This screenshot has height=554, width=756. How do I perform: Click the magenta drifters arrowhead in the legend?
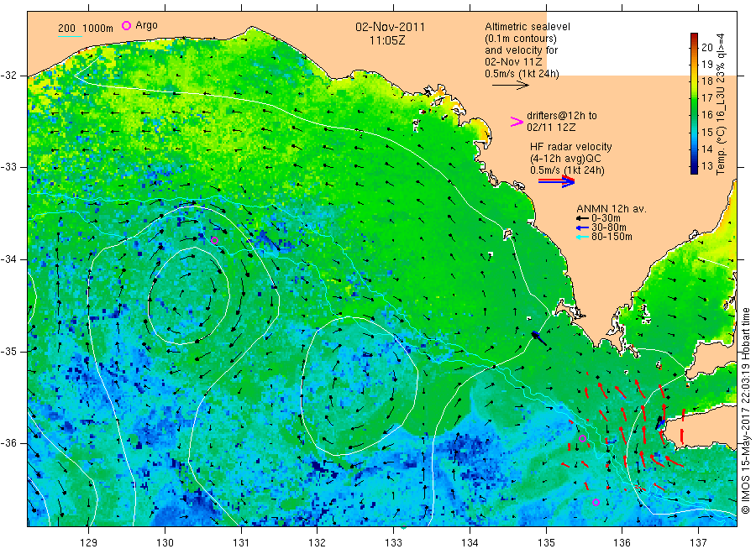click(x=517, y=122)
